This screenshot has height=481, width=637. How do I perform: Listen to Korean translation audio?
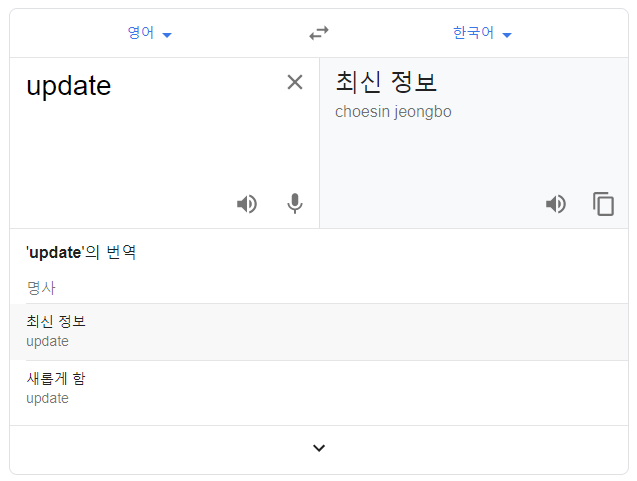(556, 204)
